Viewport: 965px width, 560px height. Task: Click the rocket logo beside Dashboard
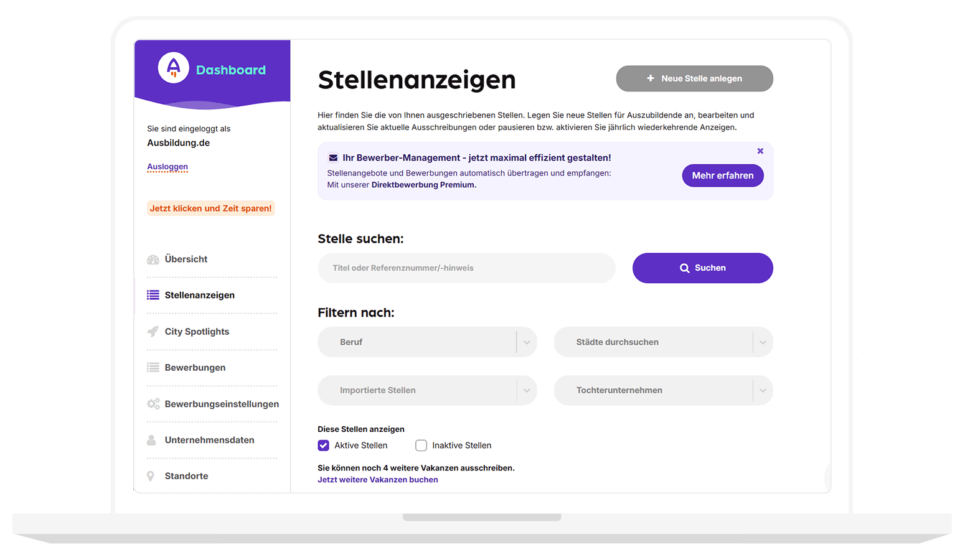pos(173,68)
